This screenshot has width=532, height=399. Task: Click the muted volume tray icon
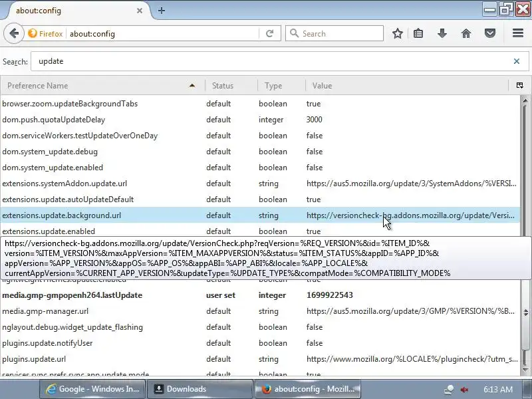tap(465, 389)
